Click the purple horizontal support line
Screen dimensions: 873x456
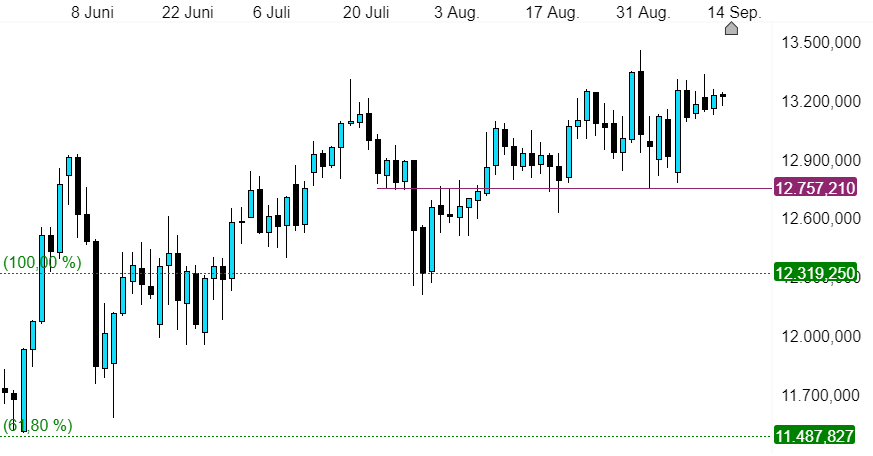coord(575,188)
